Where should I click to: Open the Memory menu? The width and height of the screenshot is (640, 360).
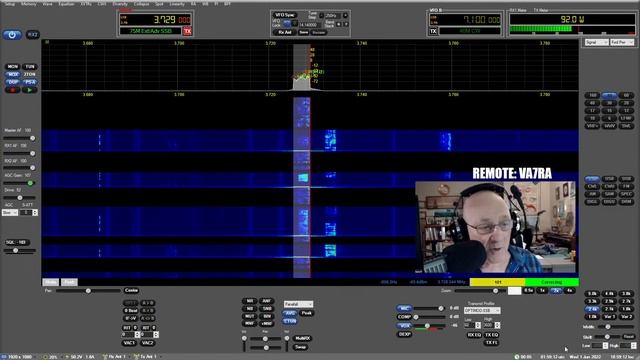coord(29,4)
